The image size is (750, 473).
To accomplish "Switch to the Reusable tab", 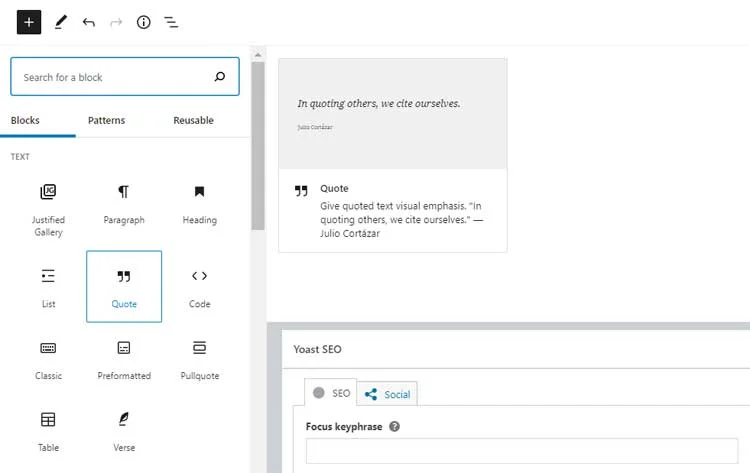I will tap(193, 120).
